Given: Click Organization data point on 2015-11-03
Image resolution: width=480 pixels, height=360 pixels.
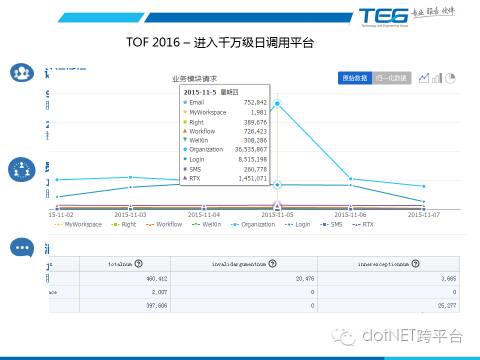Looking at the screenshot, I should click(130, 177).
